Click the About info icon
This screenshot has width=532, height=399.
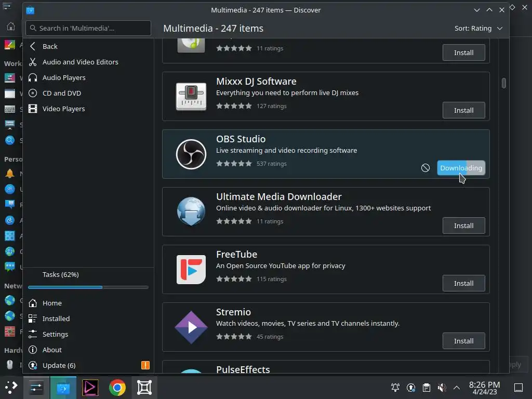click(x=33, y=350)
